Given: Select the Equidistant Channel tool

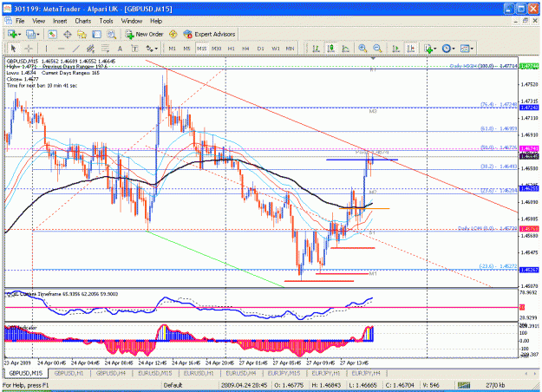Looking at the screenshot, I should tap(90, 49).
